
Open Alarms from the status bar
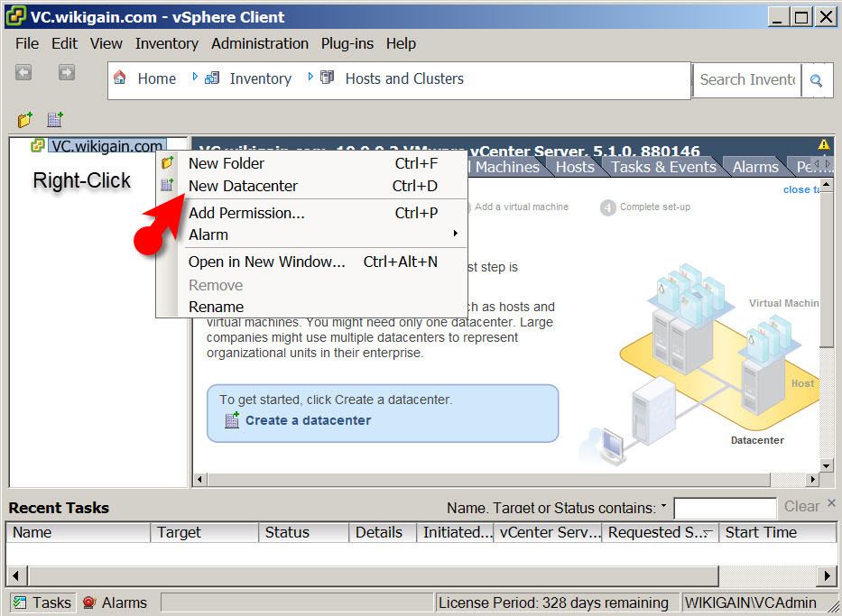point(115,602)
